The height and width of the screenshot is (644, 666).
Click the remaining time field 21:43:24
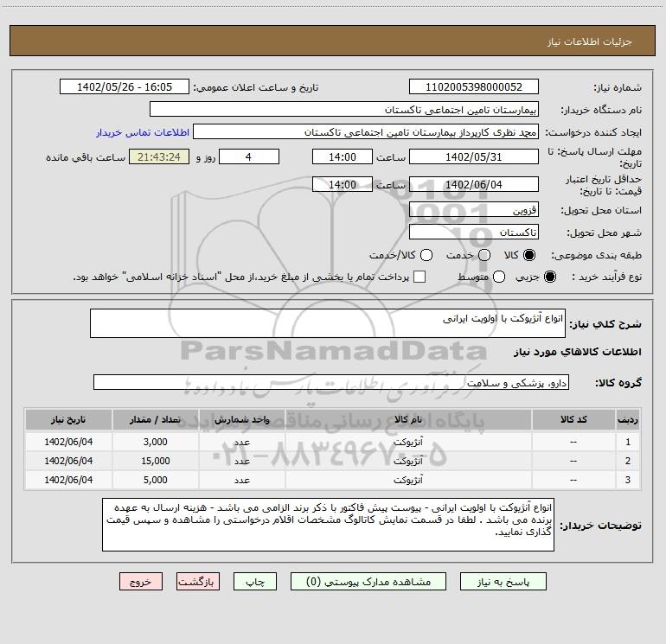coord(159,156)
